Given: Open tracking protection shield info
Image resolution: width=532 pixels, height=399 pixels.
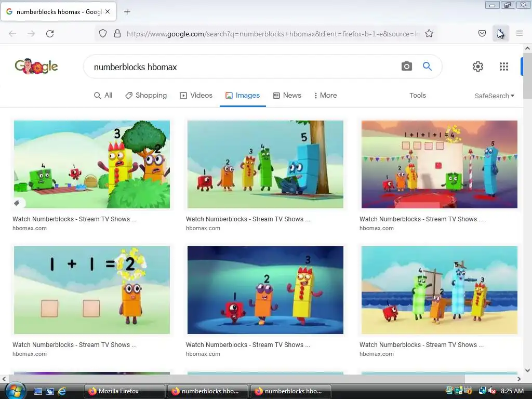Looking at the screenshot, I should pos(103,34).
